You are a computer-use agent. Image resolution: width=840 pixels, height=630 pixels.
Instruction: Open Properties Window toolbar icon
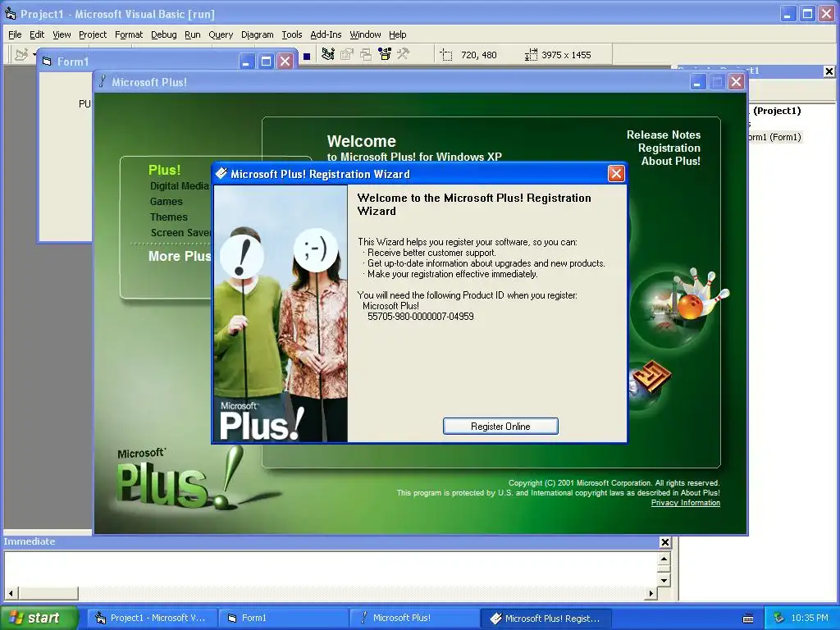point(347,54)
